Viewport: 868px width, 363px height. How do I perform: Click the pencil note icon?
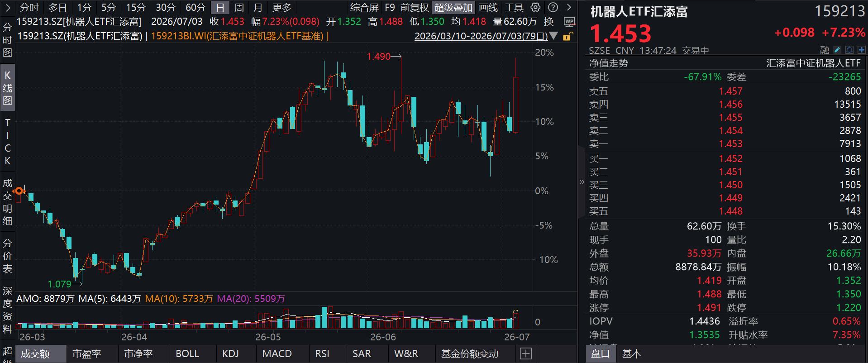837,50
